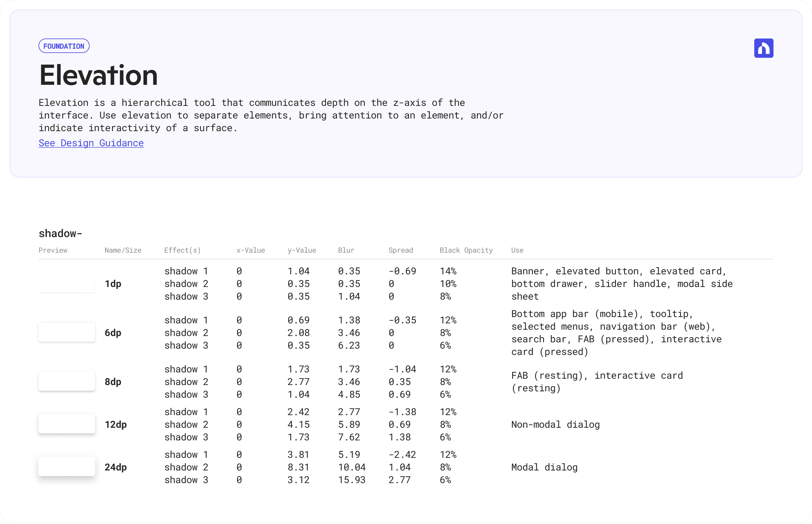The image size is (812, 524).
Task: Click the Spread column header
Action: [x=400, y=251]
